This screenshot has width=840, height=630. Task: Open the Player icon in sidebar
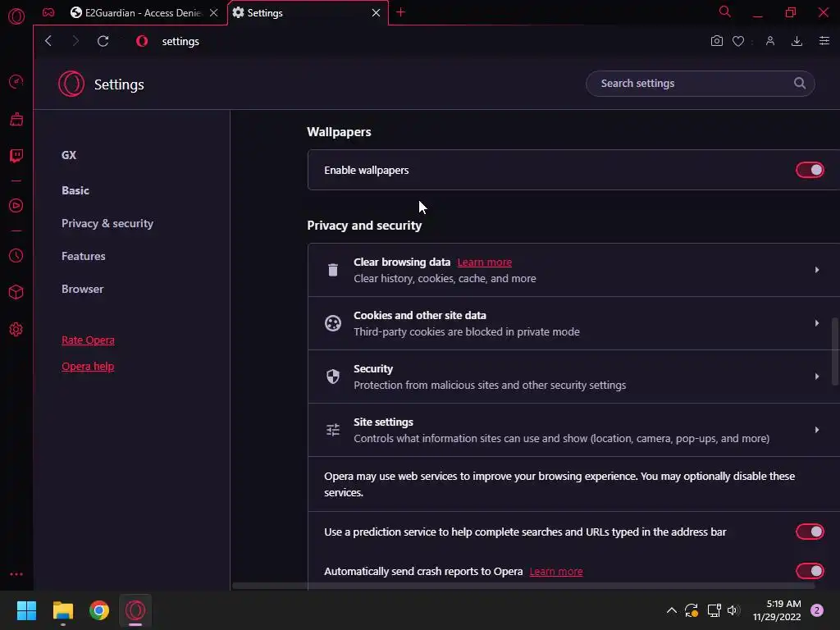coord(16,206)
